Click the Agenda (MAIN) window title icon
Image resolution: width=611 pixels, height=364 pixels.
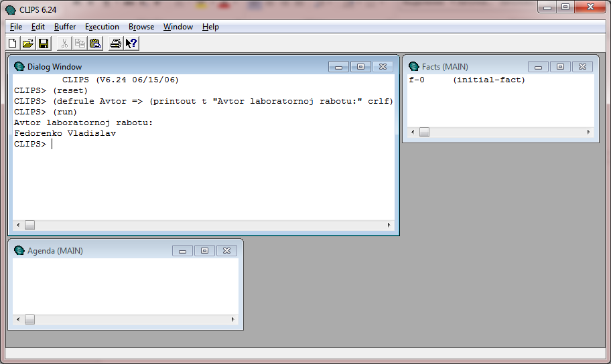19,250
